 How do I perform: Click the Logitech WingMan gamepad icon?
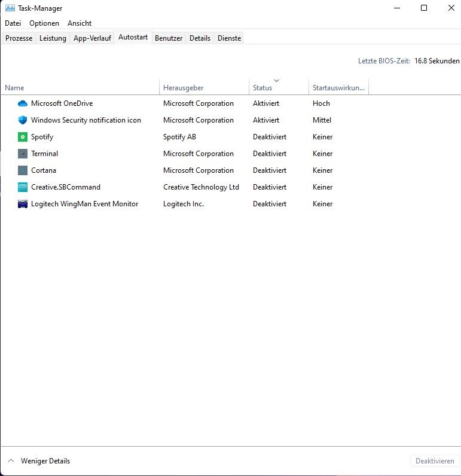click(x=23, y=204)
